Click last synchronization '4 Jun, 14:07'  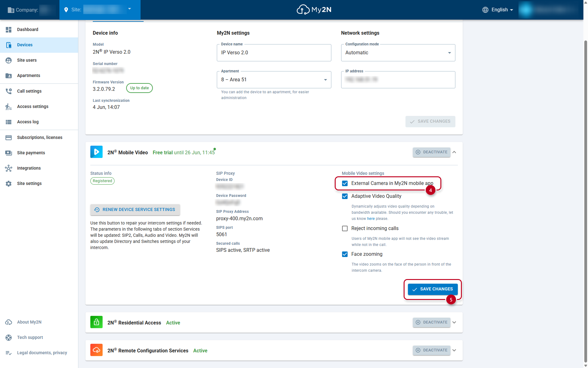coord(106,107)
